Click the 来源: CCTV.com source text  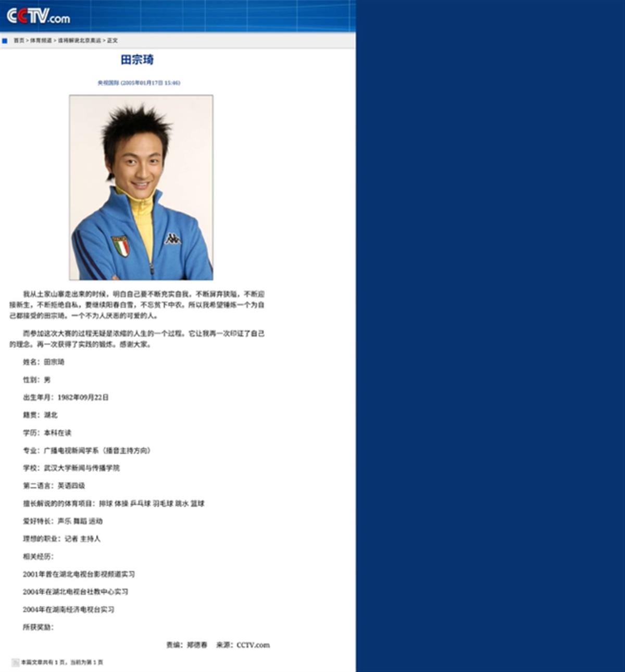tap(243, 645)
